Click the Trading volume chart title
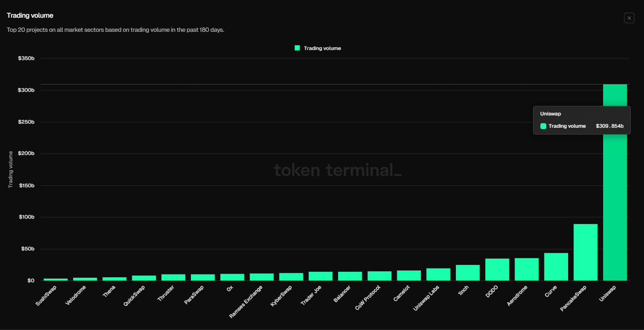Viewport: 644px width, 330px height. [30, 15]
